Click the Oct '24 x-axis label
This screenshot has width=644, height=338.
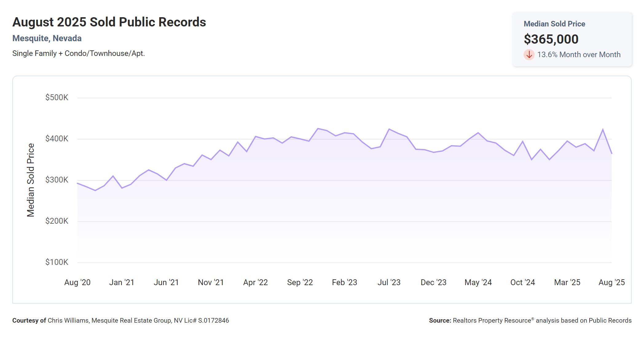pyautogui.click(x=522, y=282)
